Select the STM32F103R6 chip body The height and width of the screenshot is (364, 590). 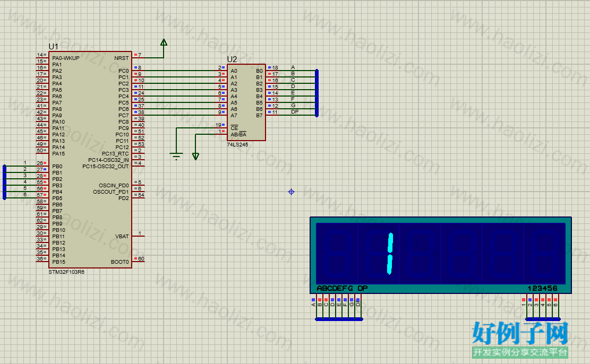(x=90, y=160)
